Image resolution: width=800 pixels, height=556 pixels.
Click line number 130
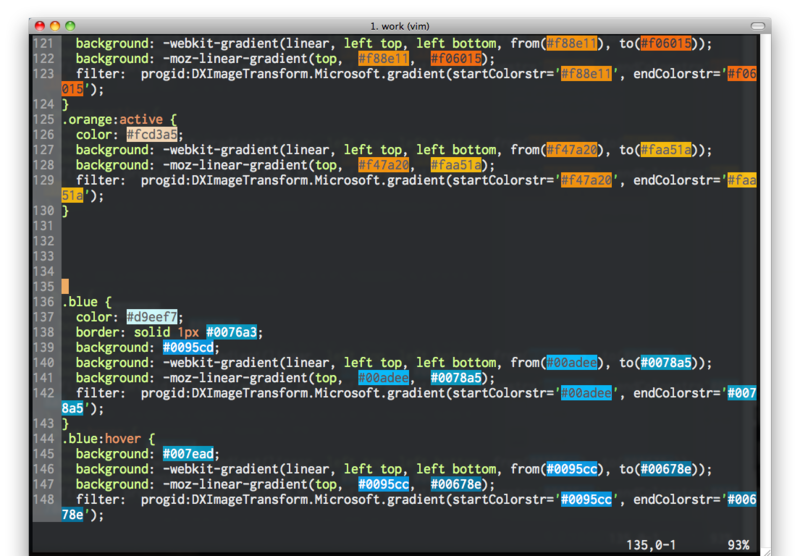[44, 211]
